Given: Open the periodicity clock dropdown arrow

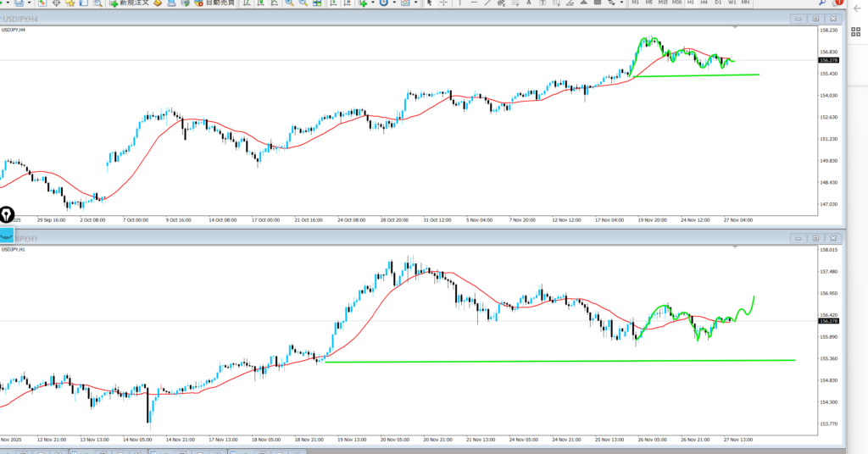Looking at the screenshot, I should (394, 3).
